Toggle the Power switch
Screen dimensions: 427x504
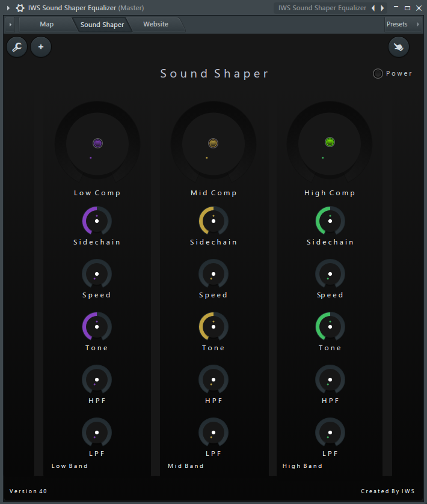coord(378,74)
